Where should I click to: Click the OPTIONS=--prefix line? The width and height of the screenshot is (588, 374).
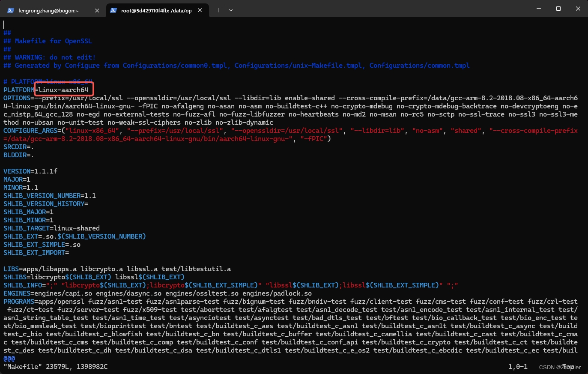(290, 110)
